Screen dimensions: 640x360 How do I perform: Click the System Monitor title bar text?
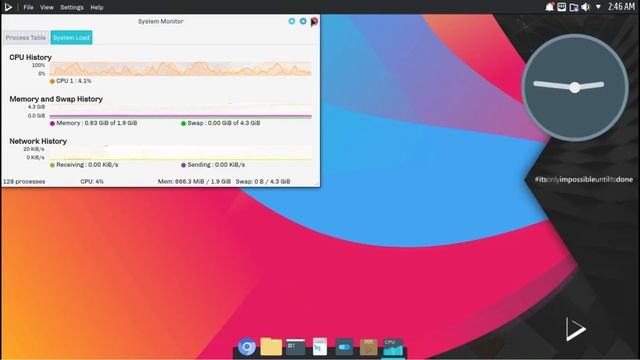click(x=160, y=21)
